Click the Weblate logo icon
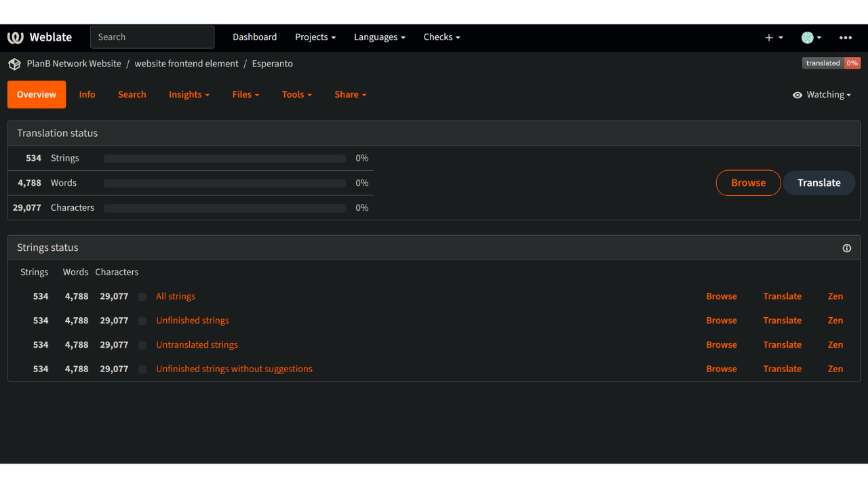Viewport: 868px width, 488px height. click(x=16, y=37)
